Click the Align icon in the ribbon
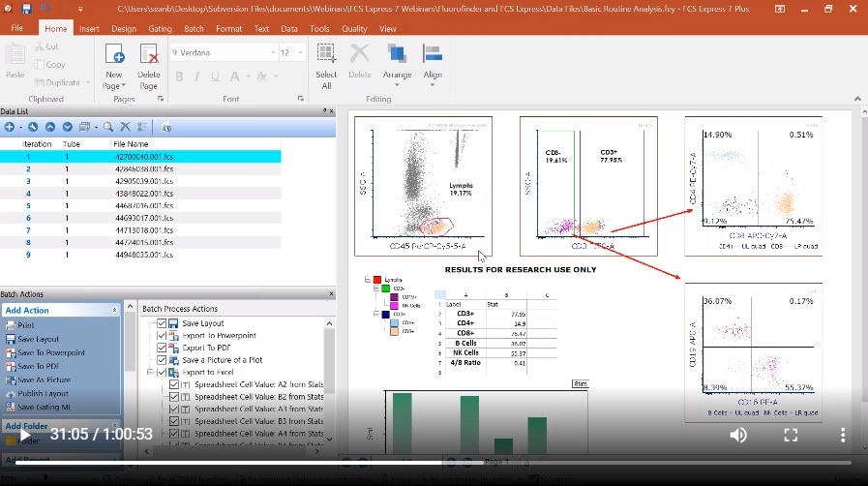The width and height of the screenshot is (868, 486). tap(433, 54)
